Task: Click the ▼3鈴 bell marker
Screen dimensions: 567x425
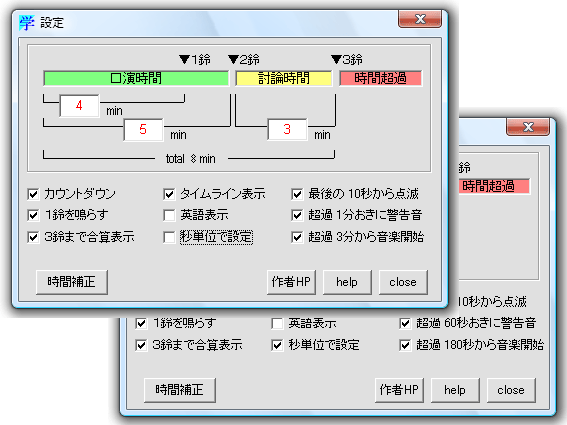Action: (347, 59)
